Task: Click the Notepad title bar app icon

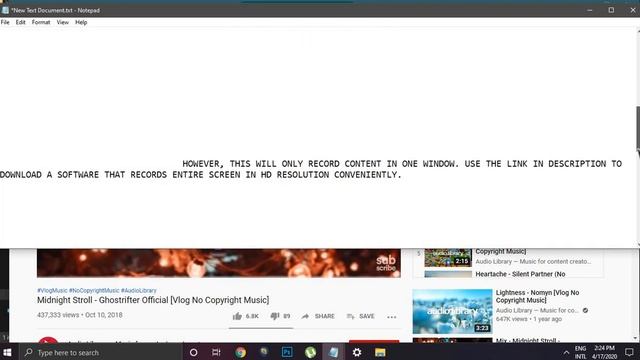Action: (x=5, y=10)
